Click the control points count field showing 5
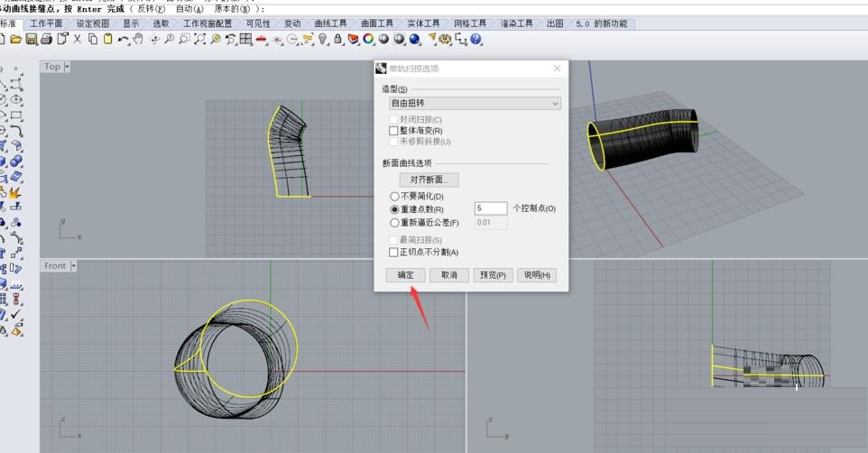868x453 pixels. pyautogui.click(x=491, y=208)
